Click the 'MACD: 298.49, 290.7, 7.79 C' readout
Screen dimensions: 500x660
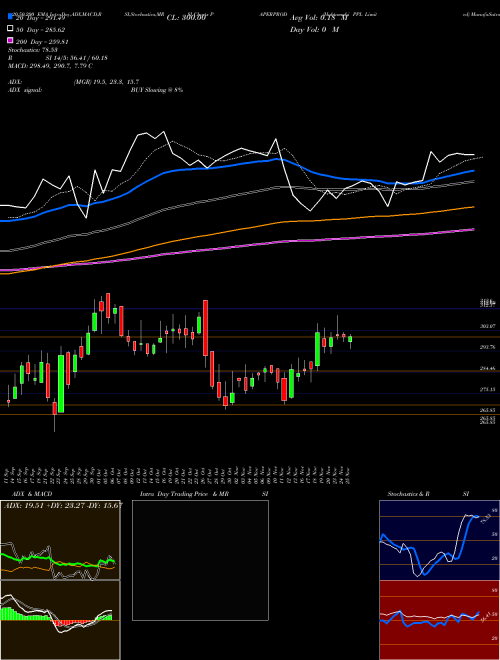51,66
